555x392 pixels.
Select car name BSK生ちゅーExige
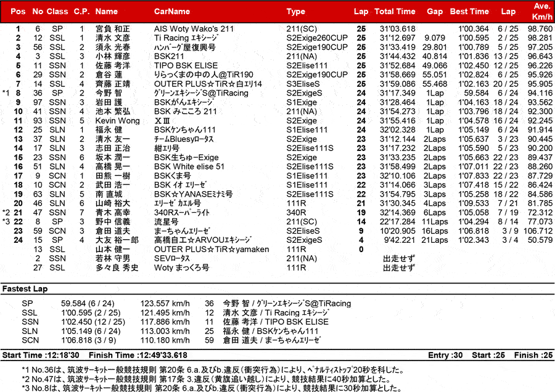coord(186,157)
